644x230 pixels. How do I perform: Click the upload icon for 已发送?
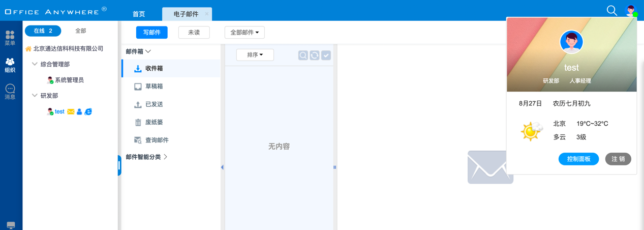[x=138, y=104]
